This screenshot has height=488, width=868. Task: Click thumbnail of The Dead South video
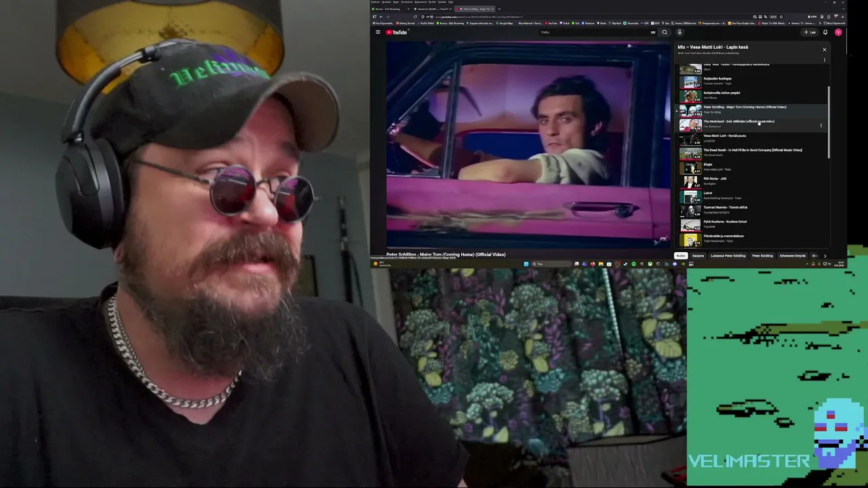(x=690, y=152)
